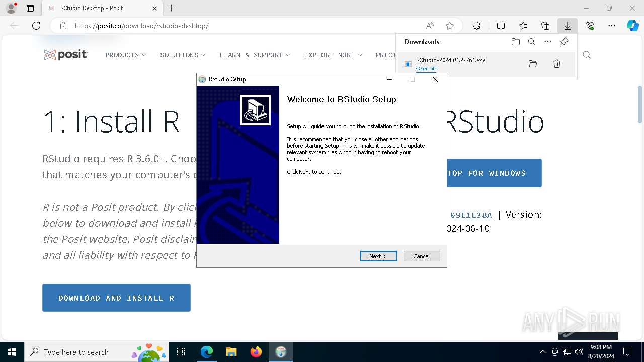
Task: Expand the Products menu
Action: (x=126, y=55)
